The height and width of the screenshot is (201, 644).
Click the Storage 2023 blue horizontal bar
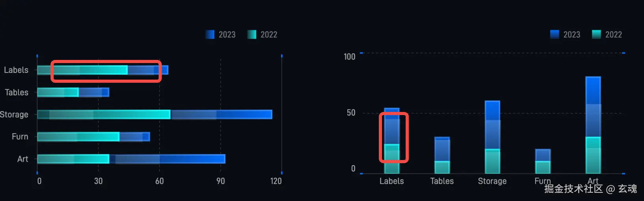point(221,115)
